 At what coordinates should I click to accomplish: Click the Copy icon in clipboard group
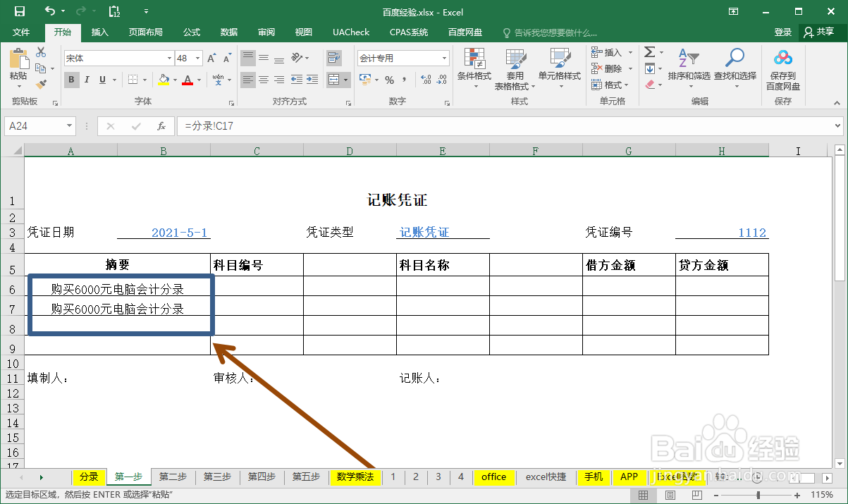(x=41, y=68)
